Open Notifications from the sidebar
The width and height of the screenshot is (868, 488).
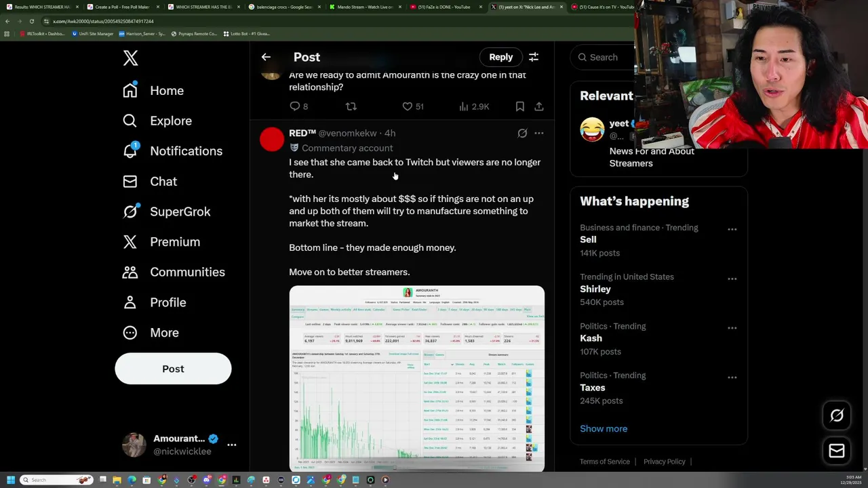pyautogui.click(x=172, y=150)
